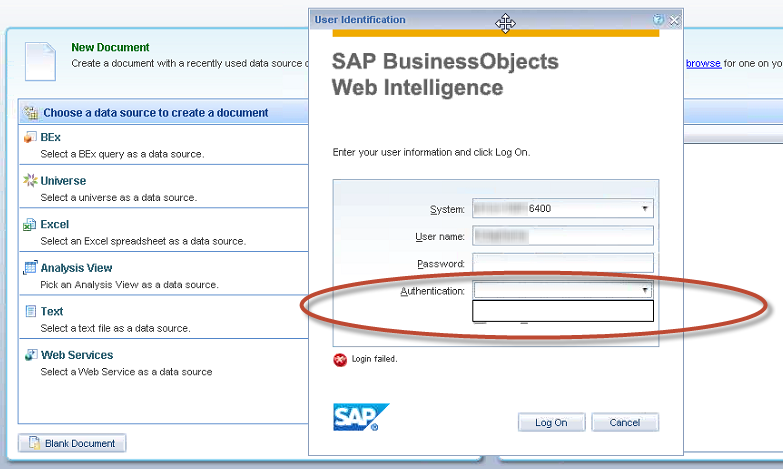784x469 pixels.
Task: Focus the User name field
Action: pyautogui.click(x=562, y=236)
